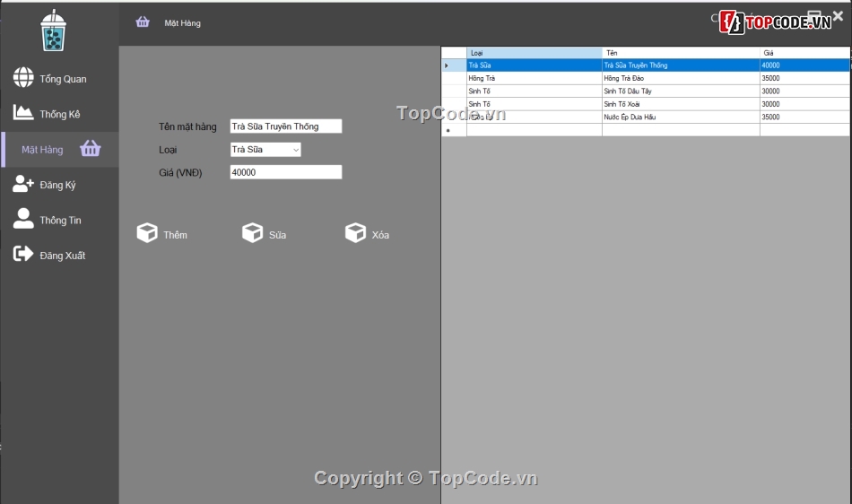
Task: Go to the Thống Kê section
Action: 59,114
